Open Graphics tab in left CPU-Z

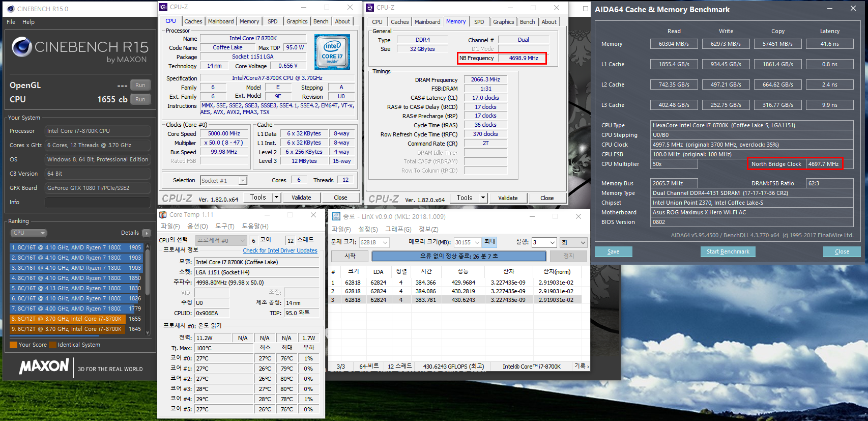(x=297, y=21)
